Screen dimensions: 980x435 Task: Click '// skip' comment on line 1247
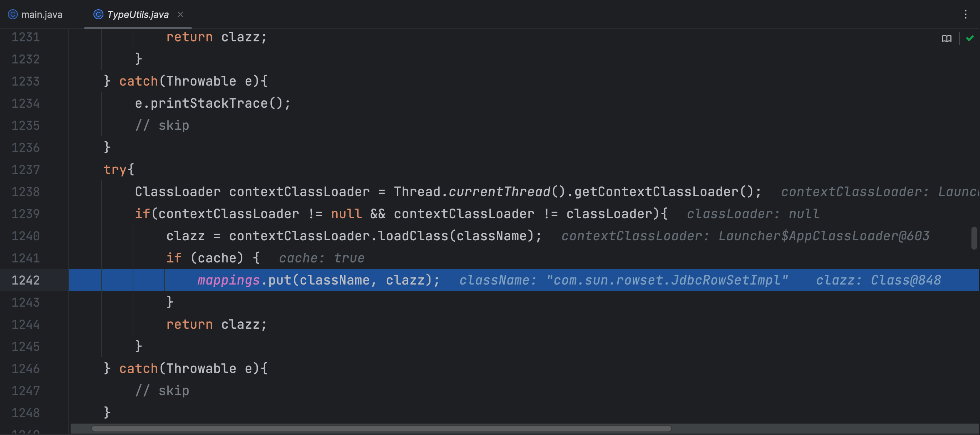tap(162, 390)
